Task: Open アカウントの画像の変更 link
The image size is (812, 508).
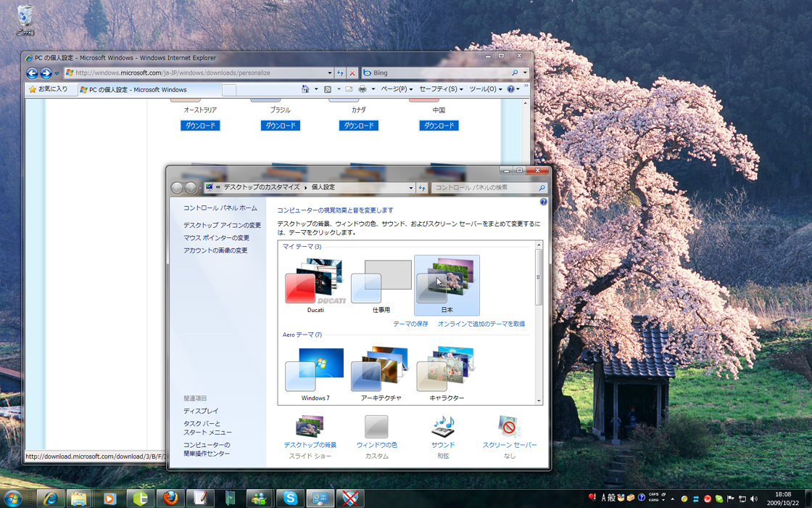Action: 215,250
